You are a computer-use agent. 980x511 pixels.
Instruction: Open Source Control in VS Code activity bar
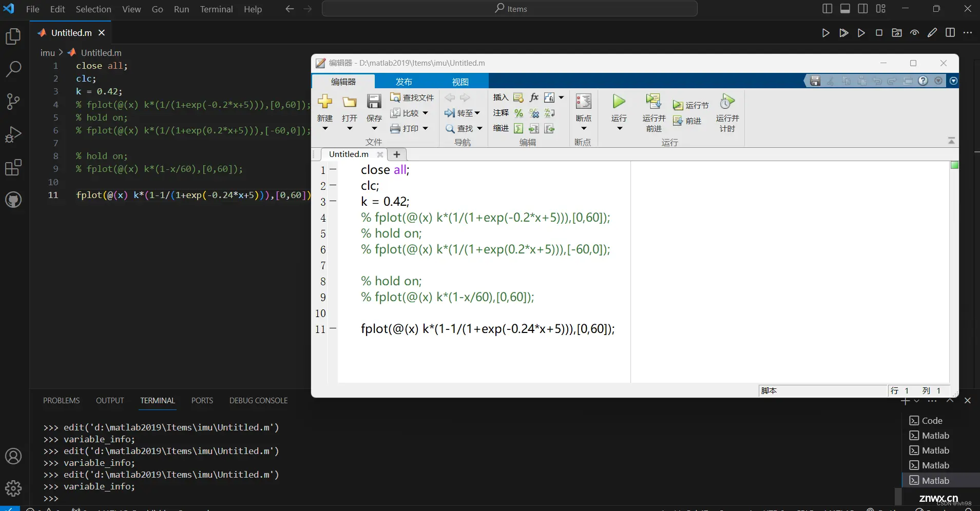[x=13, y=102]
